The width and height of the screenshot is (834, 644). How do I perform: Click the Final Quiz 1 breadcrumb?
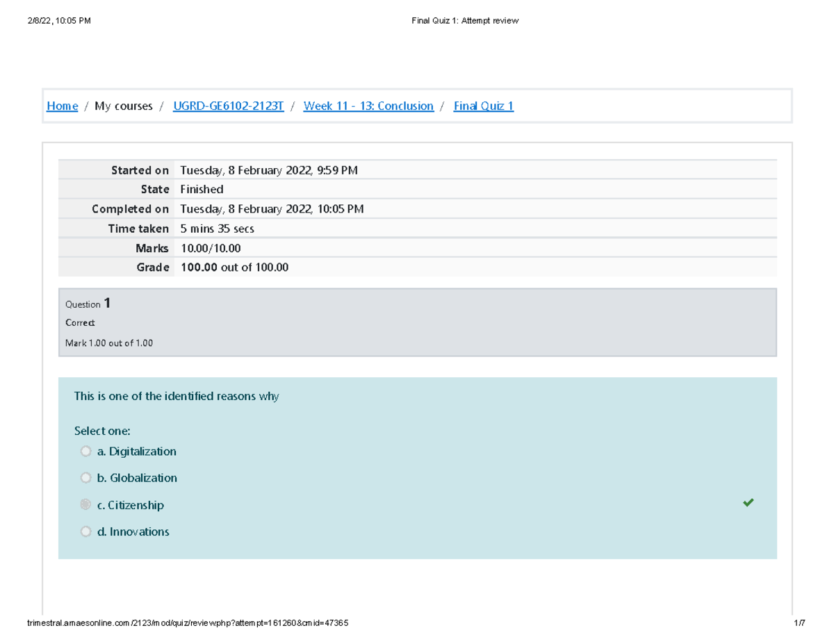coord(483,106)
